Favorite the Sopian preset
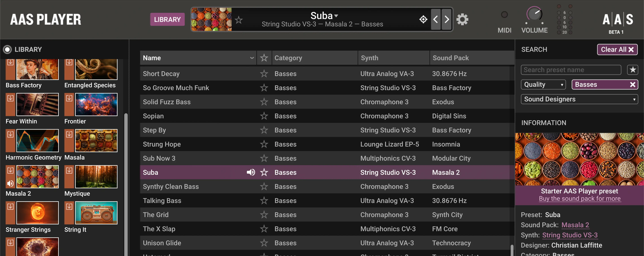644x256 pixels. pyautogui.click(x=264, y=116)
